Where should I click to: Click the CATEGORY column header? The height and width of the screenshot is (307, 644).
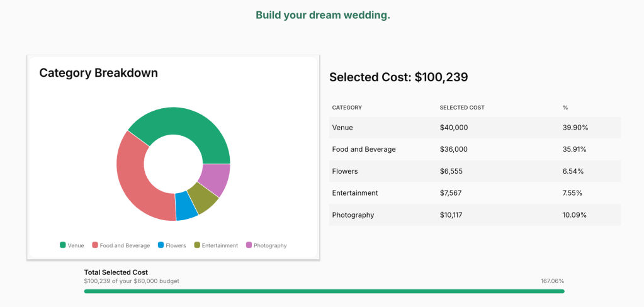point(347,108)
